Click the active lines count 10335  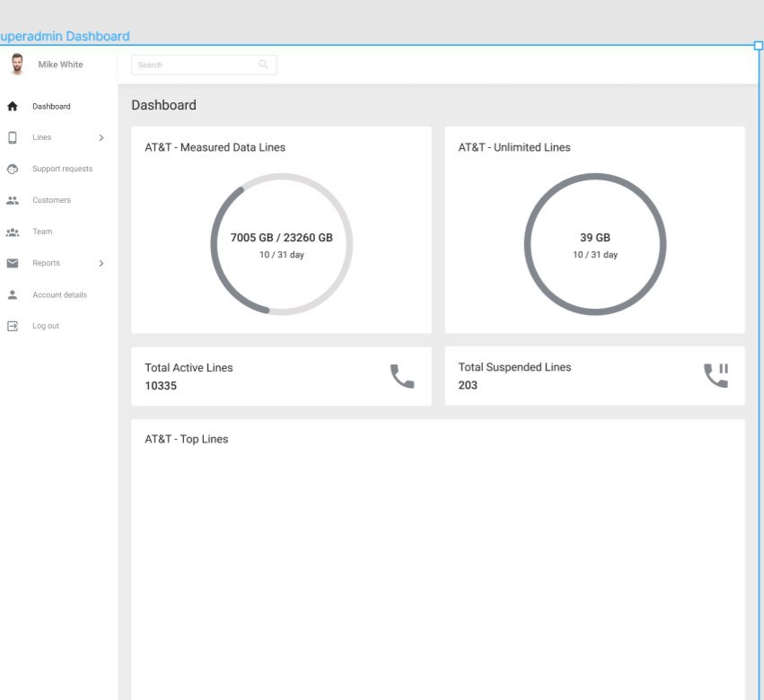coord(161,386)
